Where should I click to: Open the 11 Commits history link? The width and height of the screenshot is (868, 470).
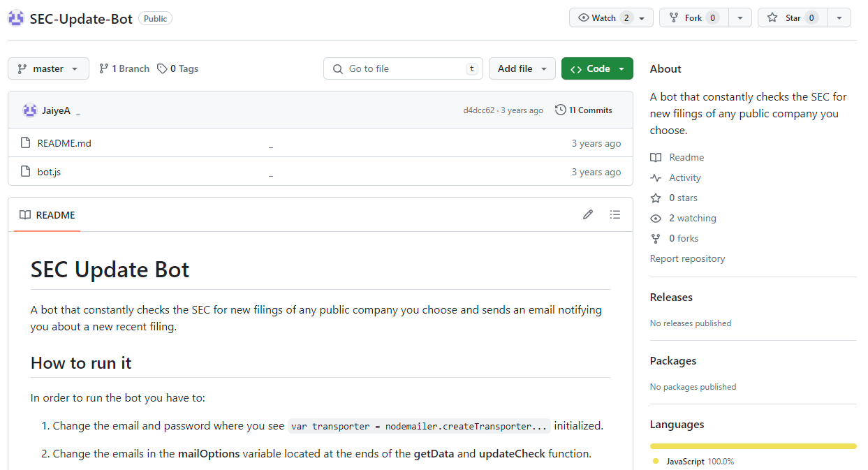pyautogui.click(x=584, y=110)
